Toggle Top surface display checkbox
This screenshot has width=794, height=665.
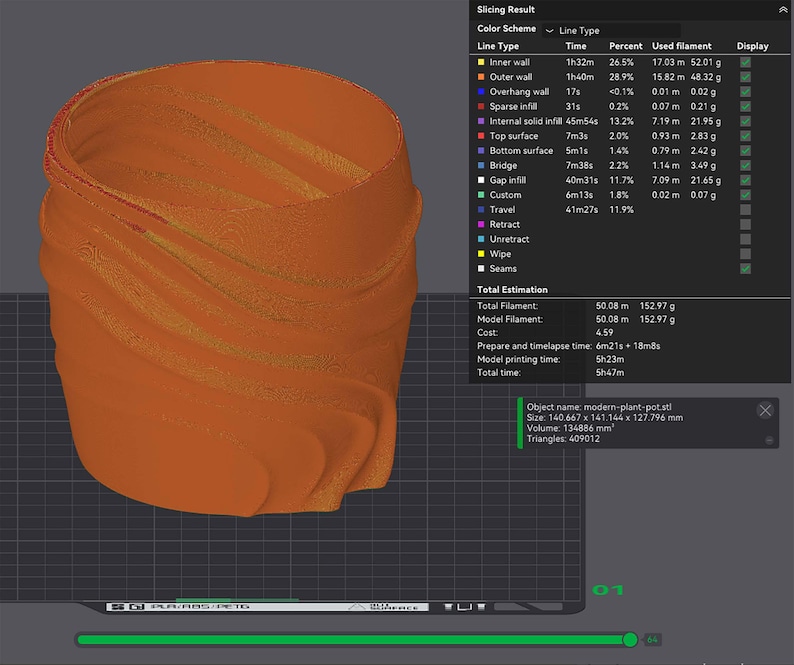point(745,136)
